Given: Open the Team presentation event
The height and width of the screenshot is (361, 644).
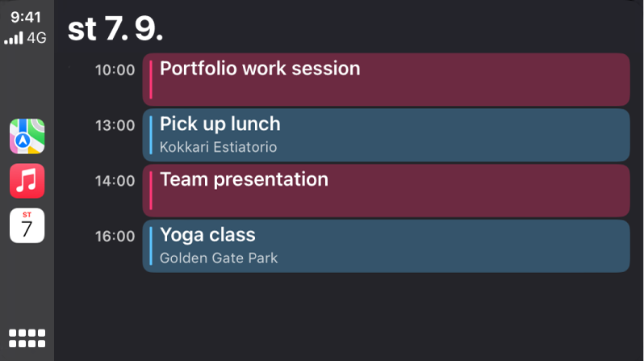Looking at the screenshot, I should pos(386,191).
